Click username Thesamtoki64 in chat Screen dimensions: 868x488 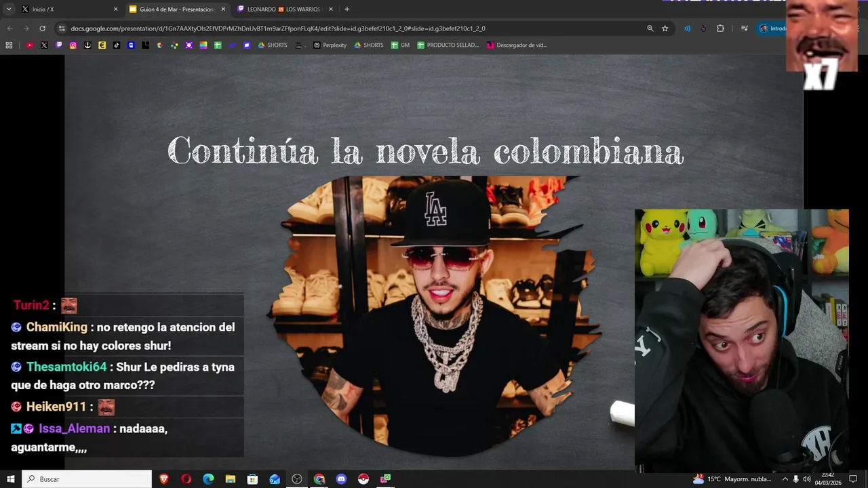[x=66, y=367]
